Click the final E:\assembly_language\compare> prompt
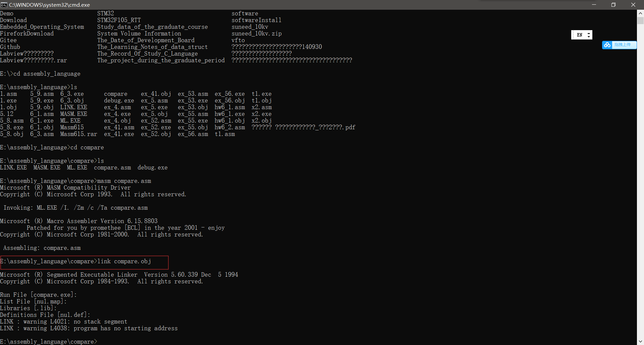The height and width of the screenshot is (345, 644). click(x=49, y=342)
